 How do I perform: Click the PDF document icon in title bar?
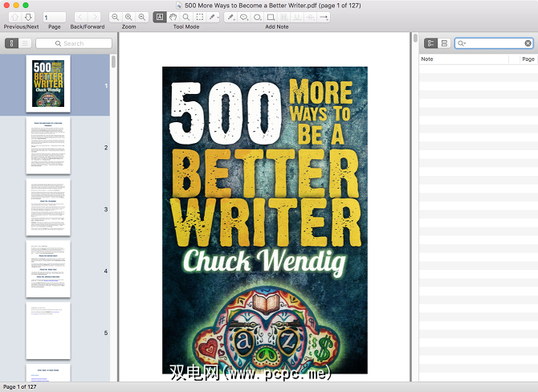179,5
